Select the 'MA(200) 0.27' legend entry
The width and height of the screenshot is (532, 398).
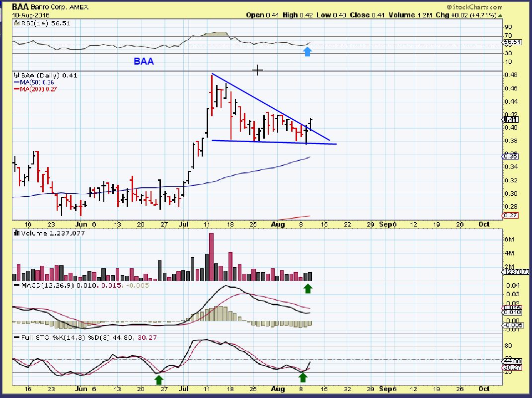pyautogui.click(x=35, y=89)
